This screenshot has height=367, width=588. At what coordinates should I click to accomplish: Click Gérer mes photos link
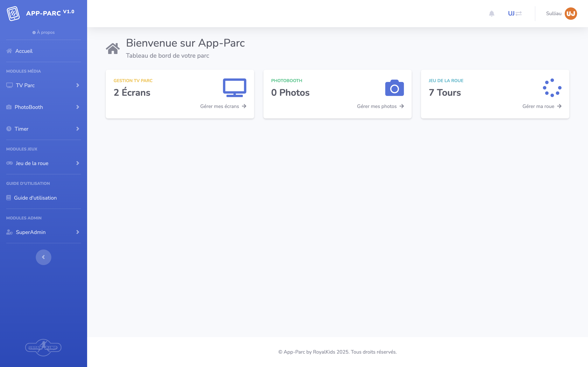click(x=380, y=106)
